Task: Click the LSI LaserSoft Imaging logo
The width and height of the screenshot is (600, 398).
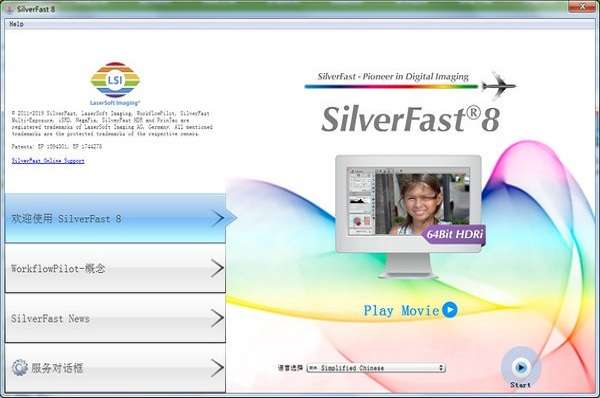Action: pyautogui.click(x=115, y=84)
